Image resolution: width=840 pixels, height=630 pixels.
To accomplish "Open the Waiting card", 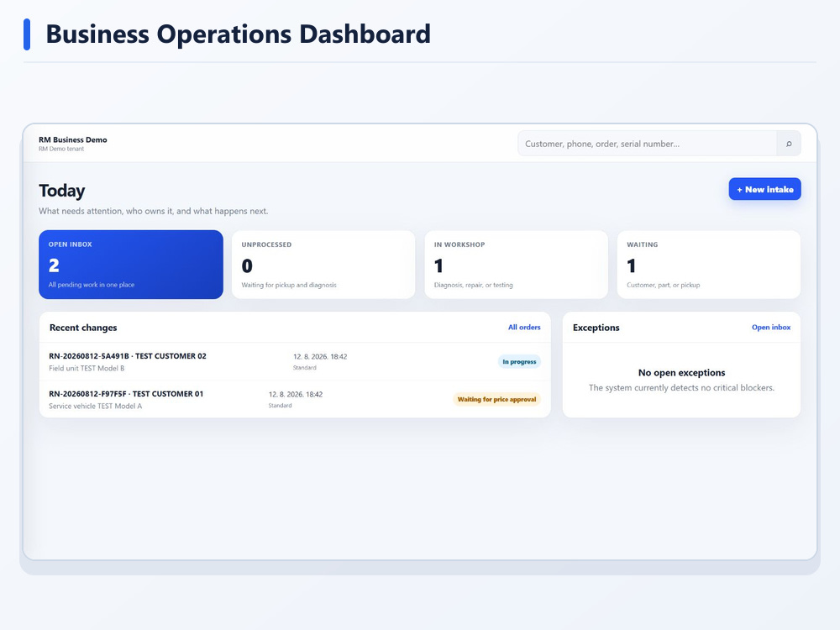I will 709,265.
